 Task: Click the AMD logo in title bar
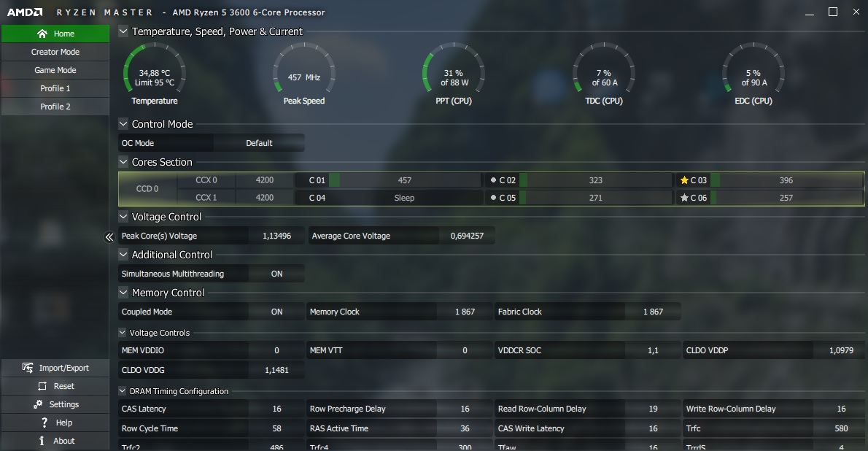tap(24, 12)
